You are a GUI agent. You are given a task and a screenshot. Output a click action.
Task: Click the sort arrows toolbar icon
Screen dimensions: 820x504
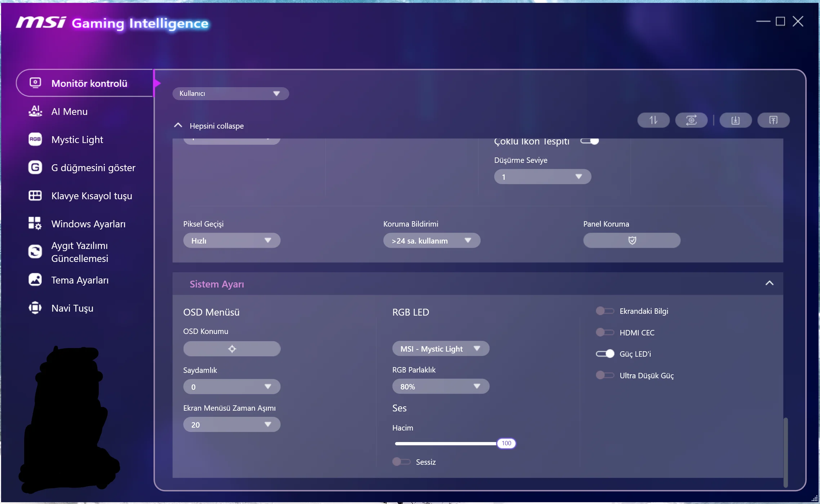(653, 120)
